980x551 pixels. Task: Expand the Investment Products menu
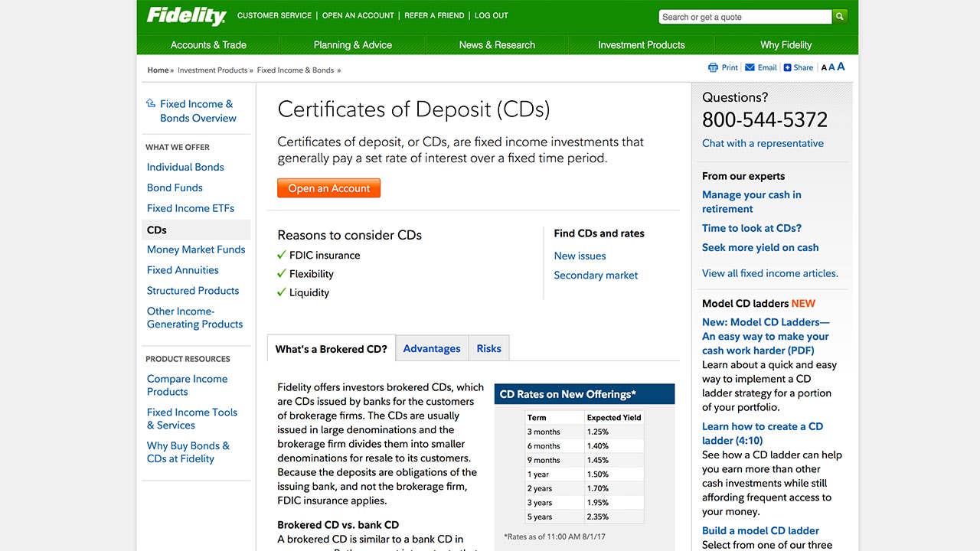(641, 45)
